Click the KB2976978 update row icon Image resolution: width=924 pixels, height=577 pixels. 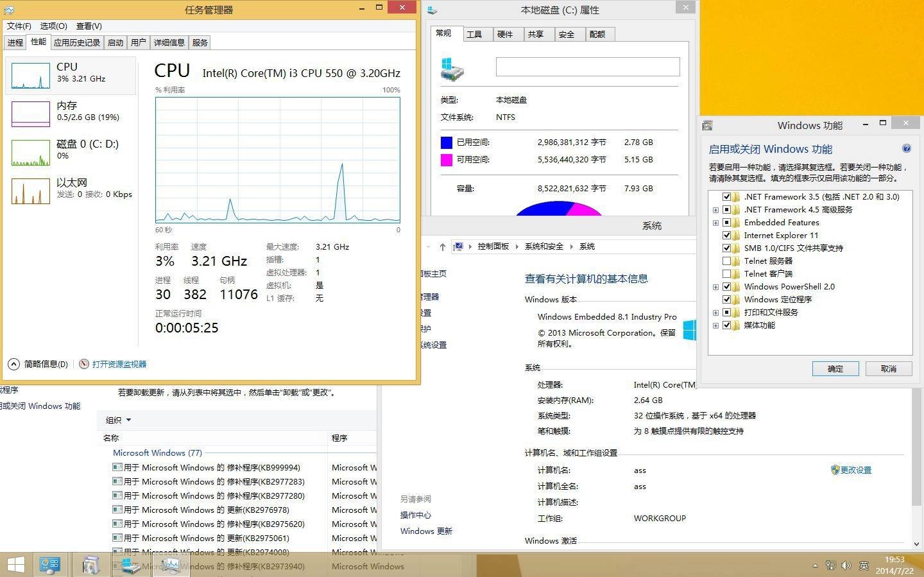click(x=117, y=510)
